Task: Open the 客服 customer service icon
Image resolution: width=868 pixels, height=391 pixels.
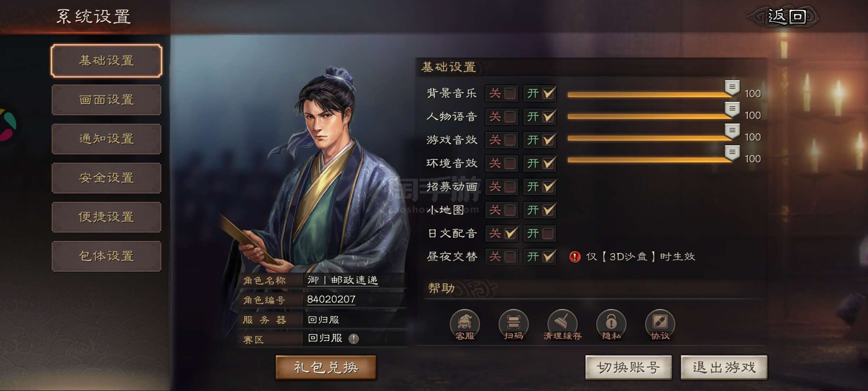Action: pos(465,325)
